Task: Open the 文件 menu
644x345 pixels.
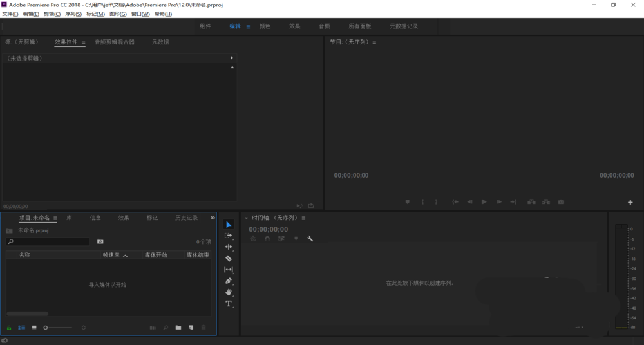Action: pyautogui.click(x=10, y=14)
